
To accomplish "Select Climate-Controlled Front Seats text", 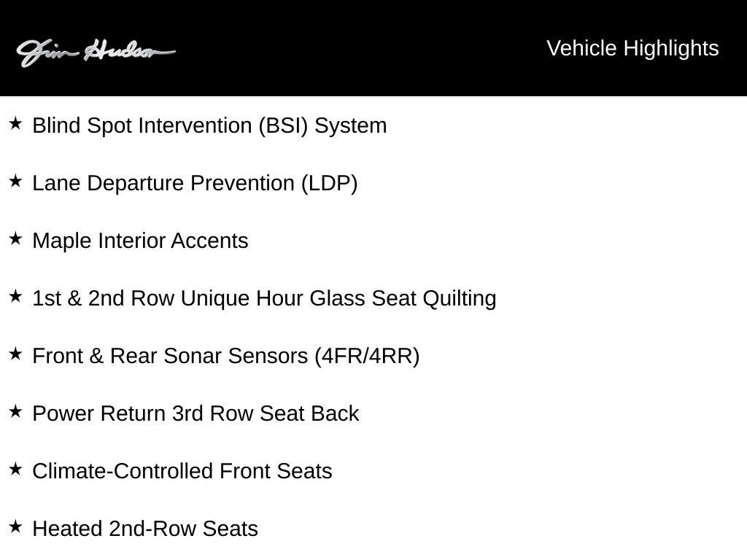I will coord(182,471).
